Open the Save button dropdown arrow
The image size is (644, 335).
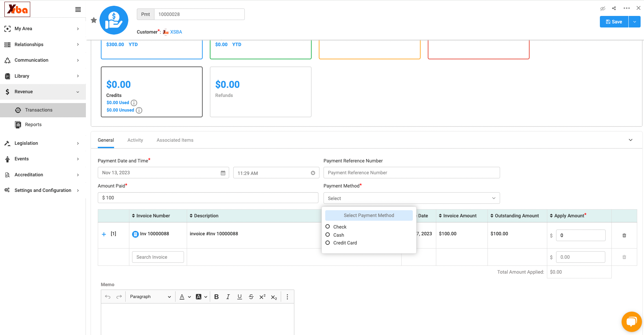pyautogui.click(x=634, y=22)
